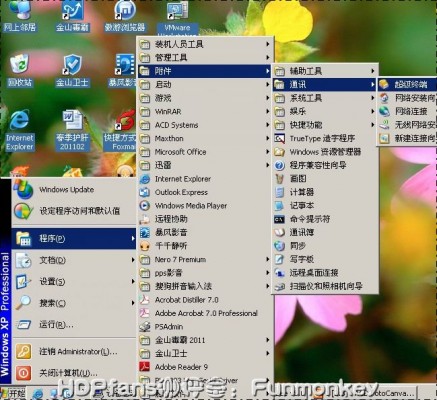Open Internet Explorer desktop icon
The height and width of the screenshot is (400, 437).
pos(20,130)
